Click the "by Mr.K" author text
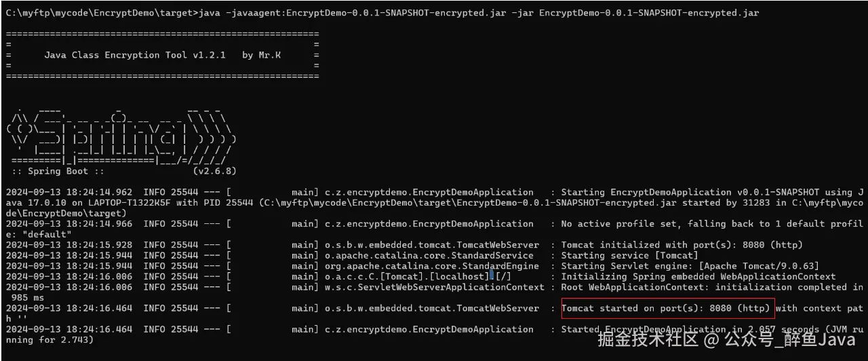 point(261,55)
